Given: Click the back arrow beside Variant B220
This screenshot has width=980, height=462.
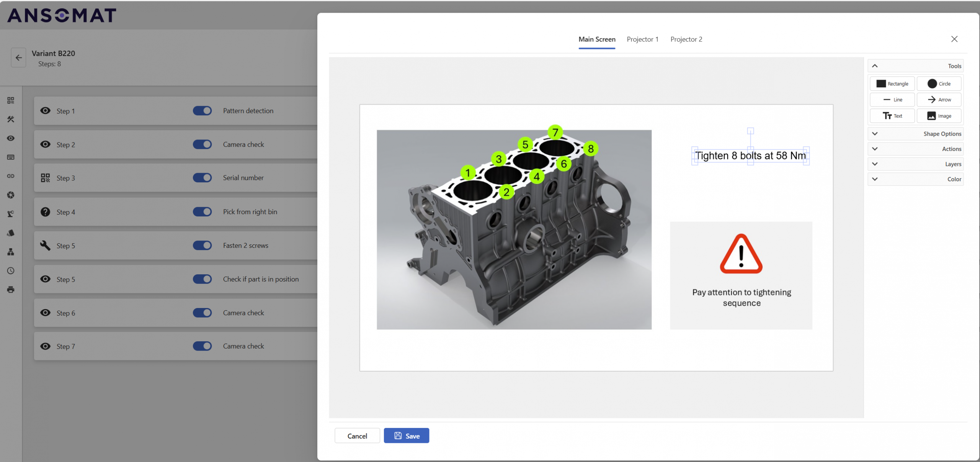Looking at the screenshot, I should point(18,58).
